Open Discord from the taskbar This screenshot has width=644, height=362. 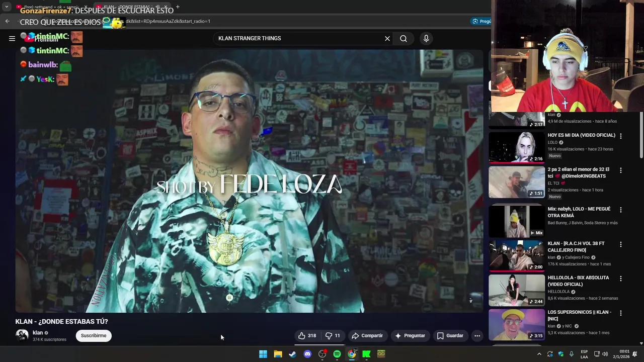[x=307, y=354]
